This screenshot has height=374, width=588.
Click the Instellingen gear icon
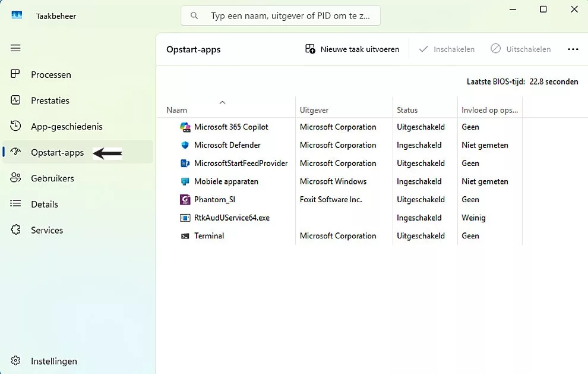pos(15,360)
